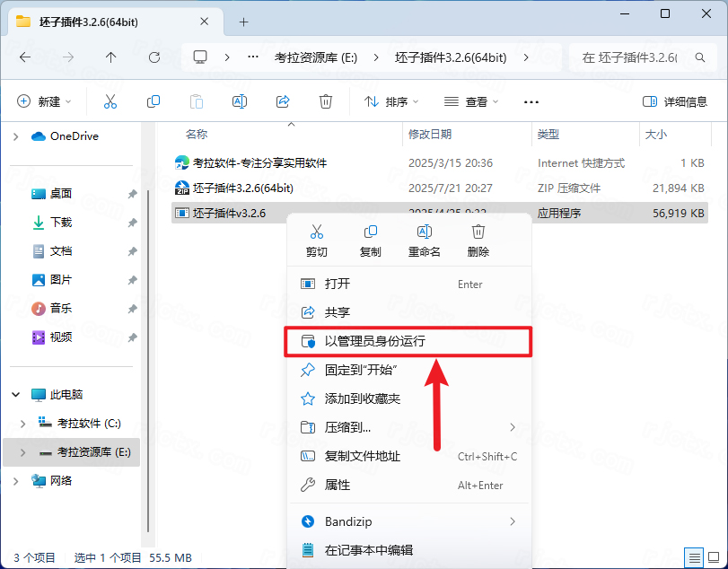
Task: Open 下载 in the sidebar
Action: point(61,223)
